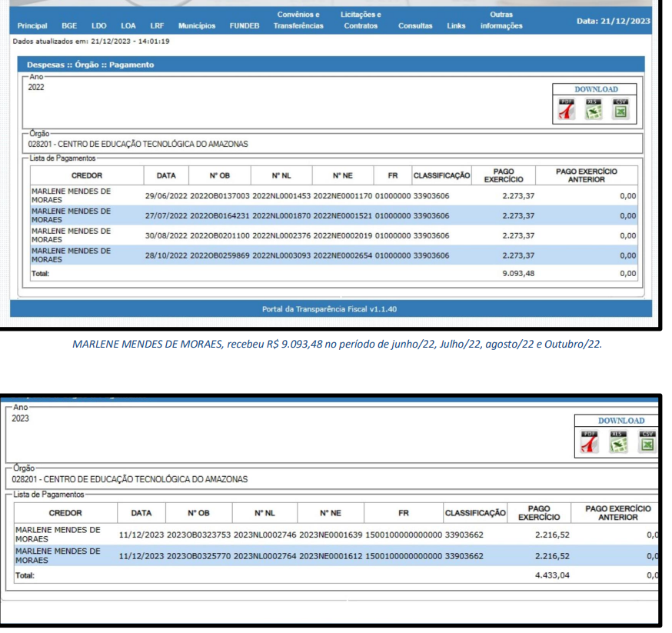672x633 pixels.
Task: Click the 'Portal da Transparência Fiscal v1.1.40' footer
Action: pyautogui.click(x=330, y=309)
